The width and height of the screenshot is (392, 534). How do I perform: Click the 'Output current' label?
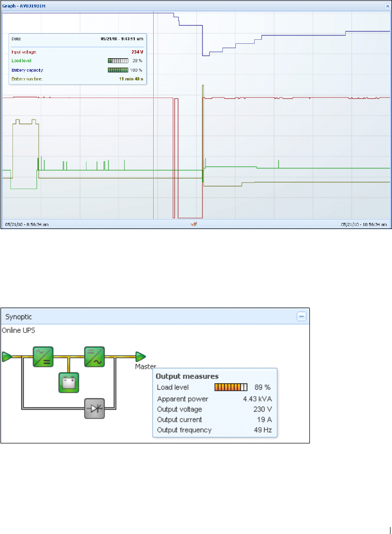pos(179,420)
